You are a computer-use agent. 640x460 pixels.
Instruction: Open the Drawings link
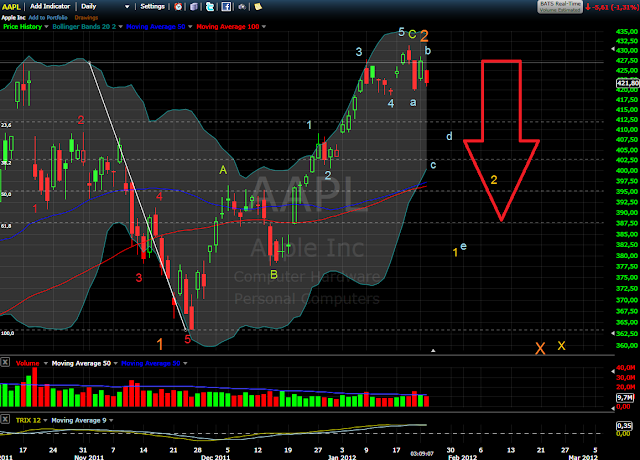[x=86, y=18]
